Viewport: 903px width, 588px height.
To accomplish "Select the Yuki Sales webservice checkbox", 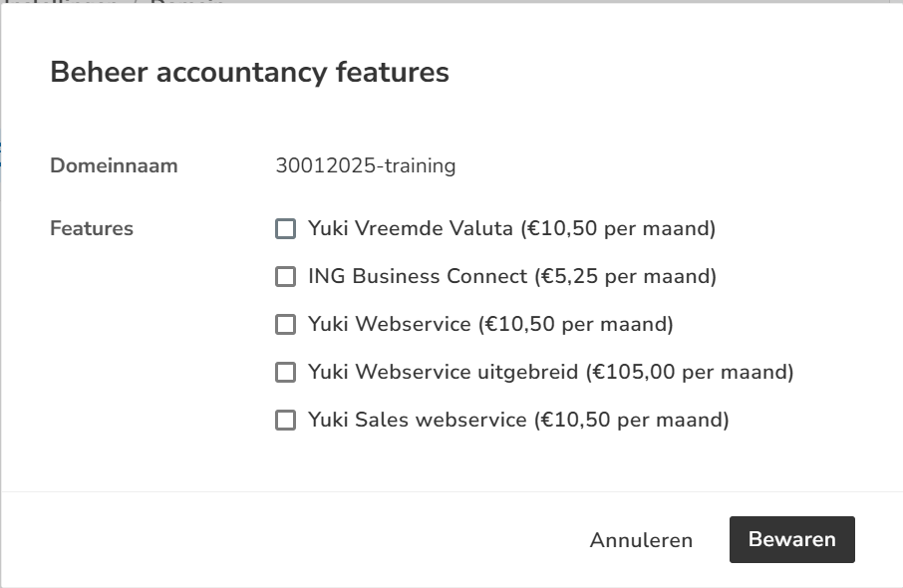I will [286, 421].
